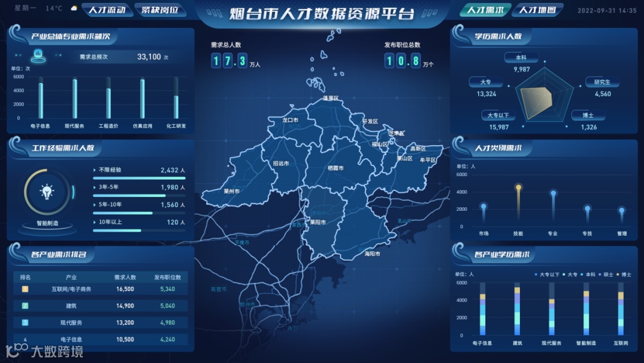Screen dimensions: 644x363
Task: Select 栖霞市 on the map
Action: click(336, 168)
